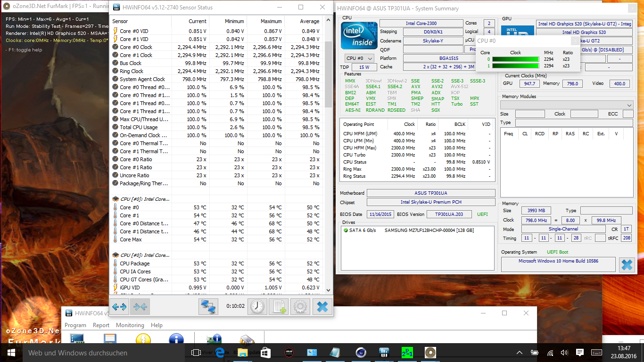
Task: Select the Ring Clock sensor row
Action: click(216, 71)
